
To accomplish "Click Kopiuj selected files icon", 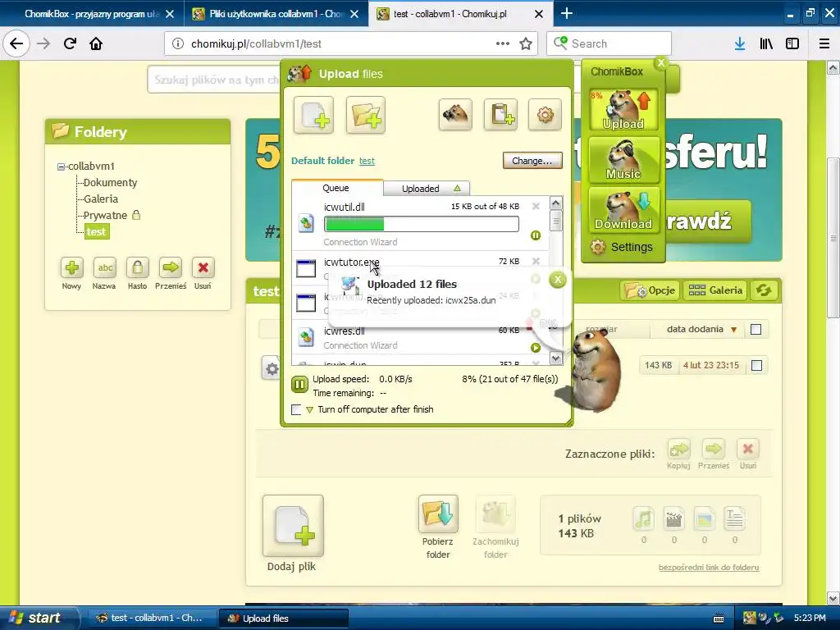I will click(x=678, y=449).
